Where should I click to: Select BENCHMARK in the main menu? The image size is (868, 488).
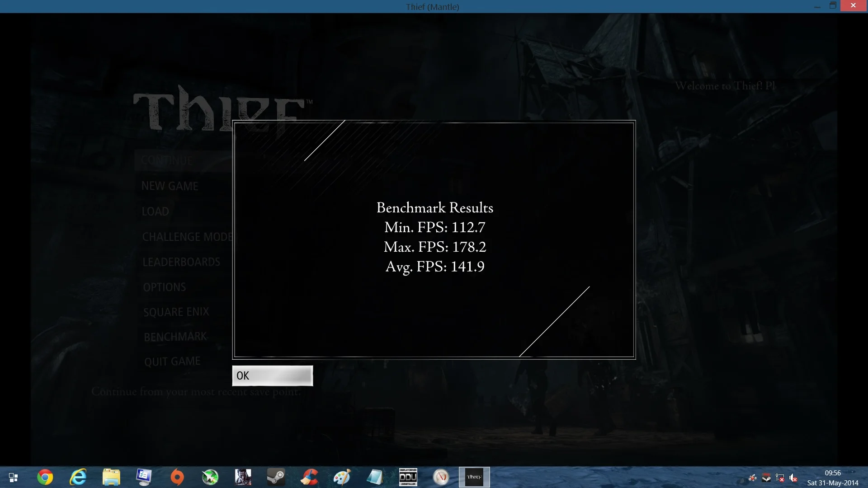(x=175, y=337)
